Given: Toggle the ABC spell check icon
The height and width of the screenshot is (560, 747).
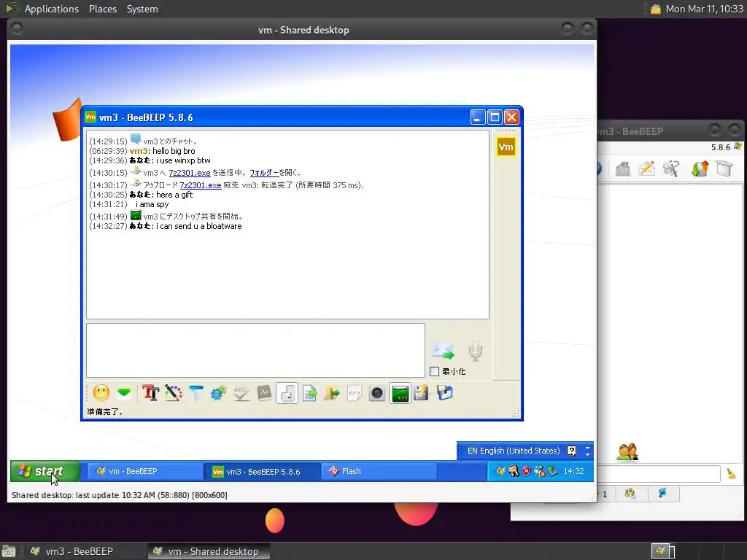Looking at the screenshot, I should point(241,393).
